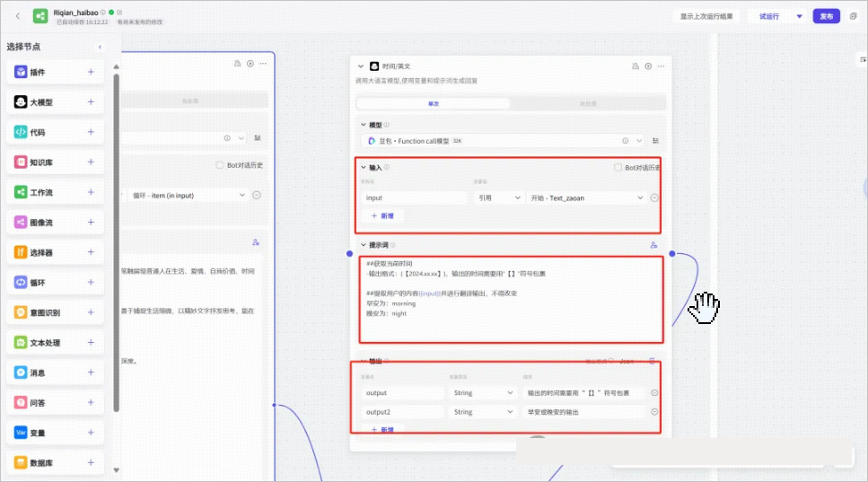Add a 变量 variable node

(91, 433)
